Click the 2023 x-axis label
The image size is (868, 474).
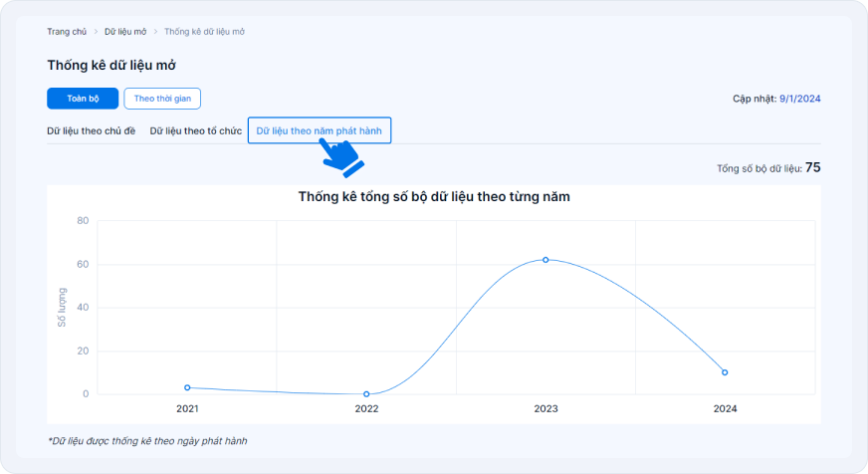pos(545,409)
